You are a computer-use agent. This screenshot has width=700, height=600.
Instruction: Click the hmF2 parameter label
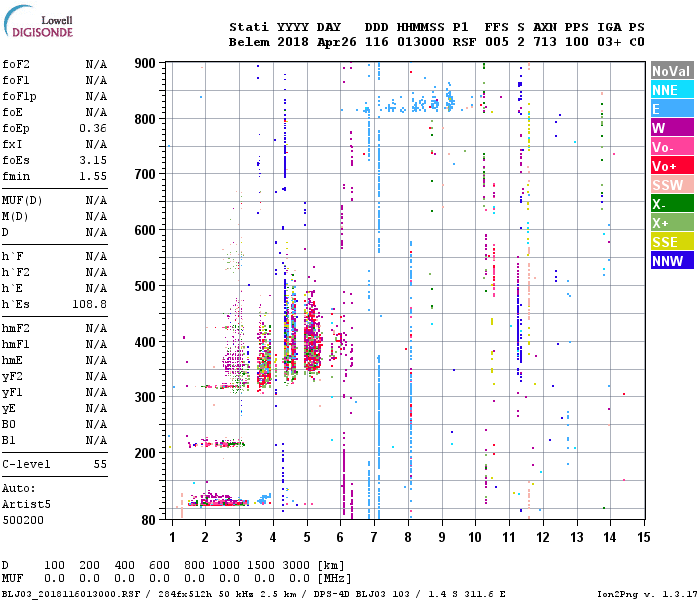click(16, 328)
